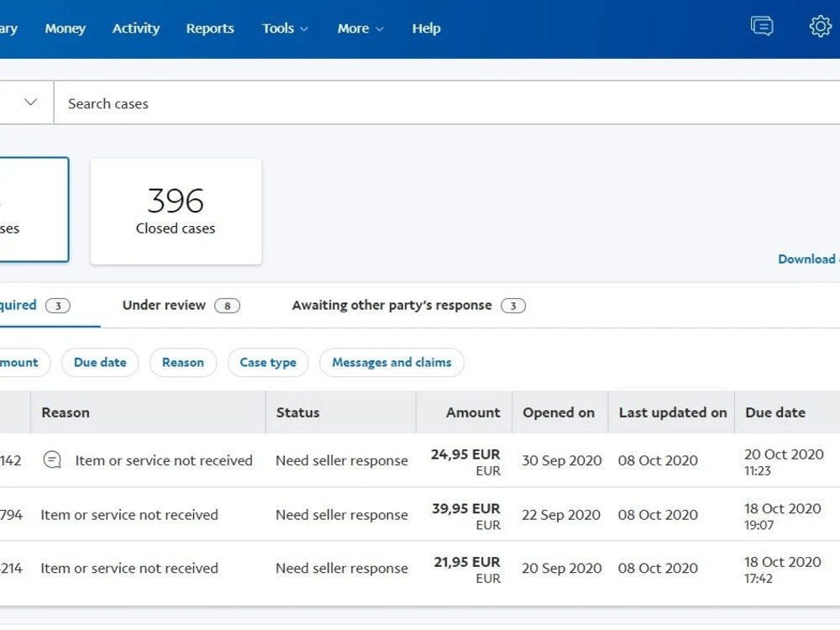
Task: Click the Opened on column header
Action: [559, 412]
